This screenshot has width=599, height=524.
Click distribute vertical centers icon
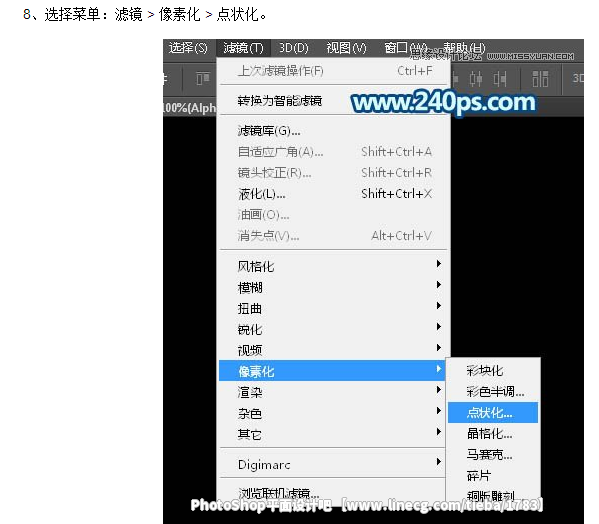(476, 79)
